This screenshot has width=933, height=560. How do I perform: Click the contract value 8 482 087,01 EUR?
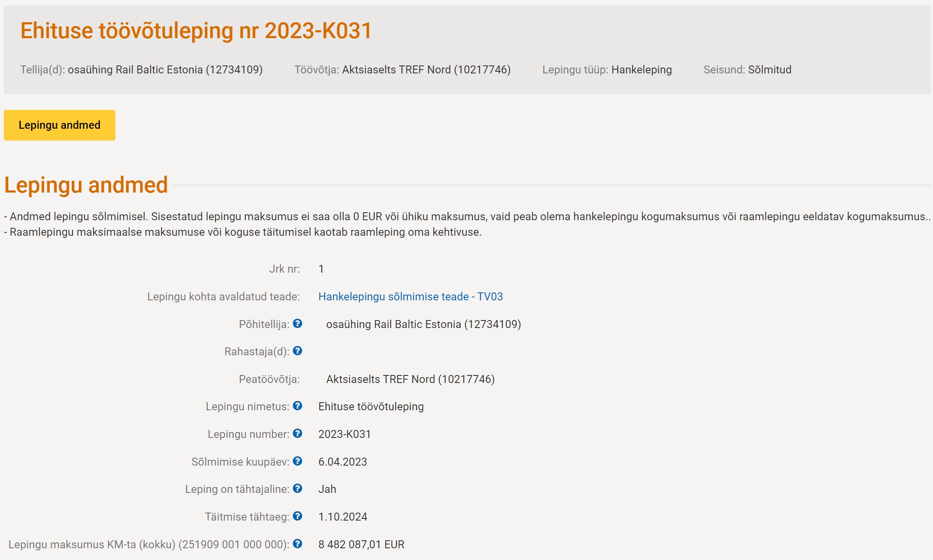pyautogui.click(x=361, y=544)
